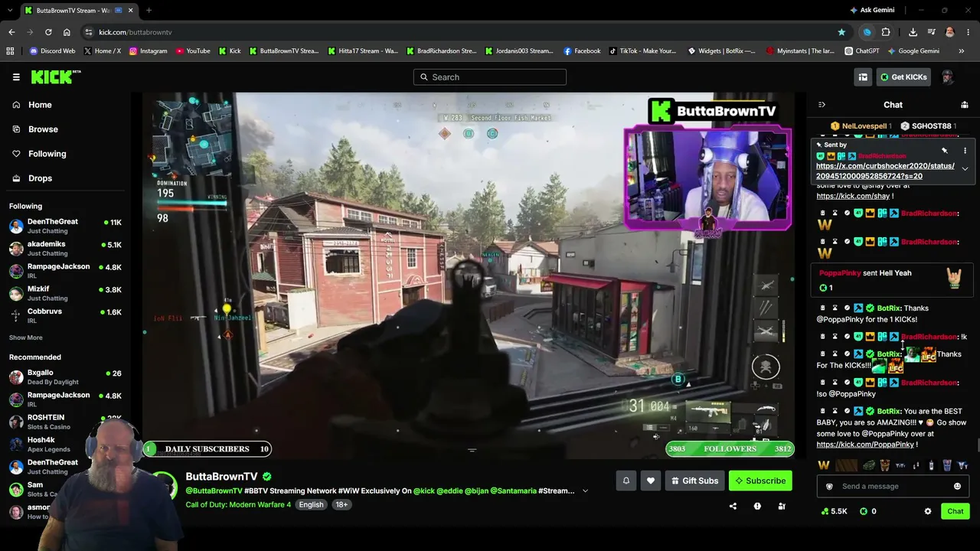Open DeenTheGreat Just Chatting followed channel
Viewport: 980px width, 551px height.
65,226
